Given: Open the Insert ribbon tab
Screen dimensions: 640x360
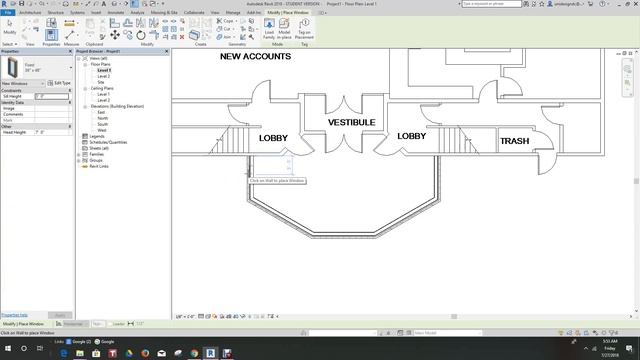Looking at the screenshot, I should (x=96, y=13).
